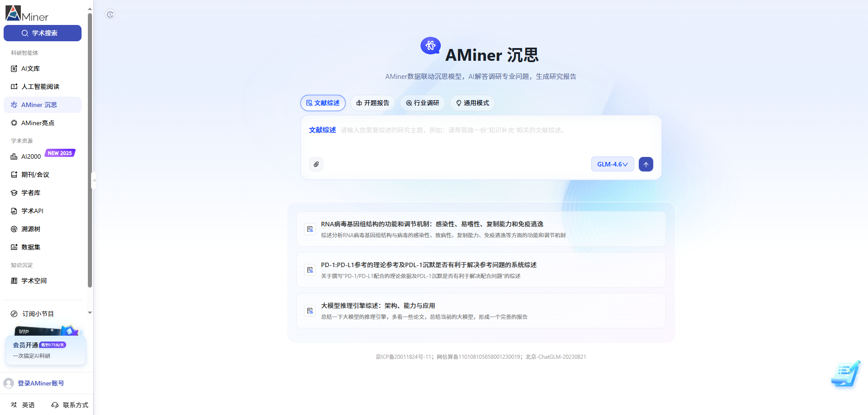Open the 数据集 datasets page
The width and height of the screenshot is (868, 415).
tap(31, 247)
